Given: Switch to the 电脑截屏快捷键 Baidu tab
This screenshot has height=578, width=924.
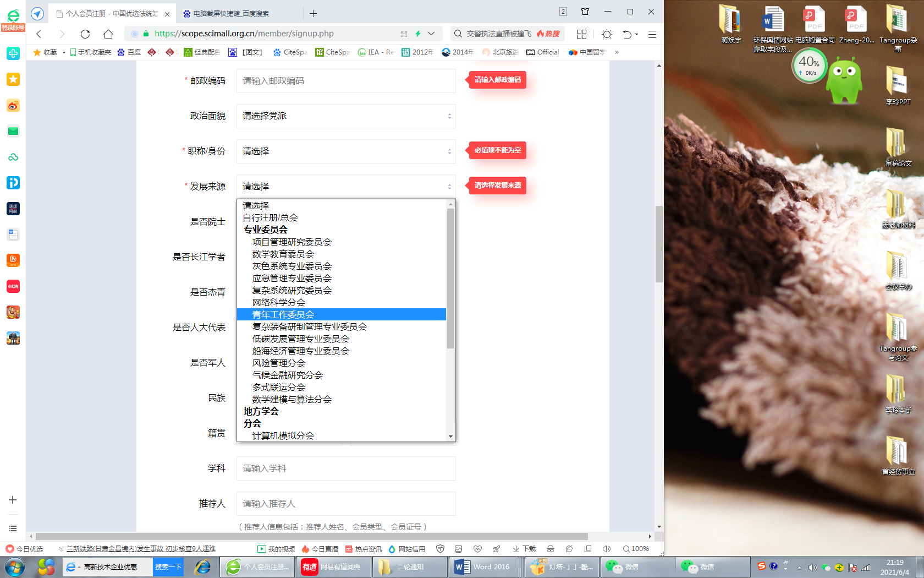Looking at the screenshot, I should point(231,13).
